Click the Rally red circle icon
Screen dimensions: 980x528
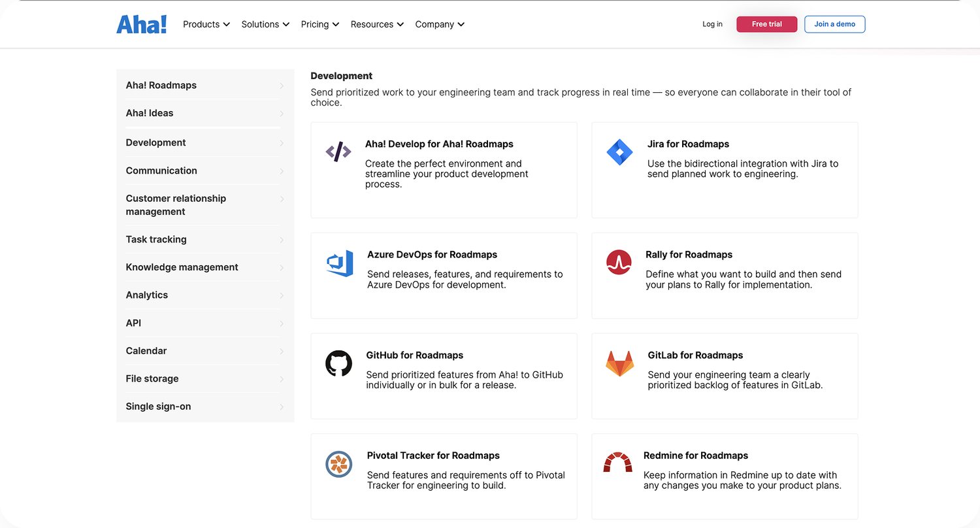click(619, 262)
